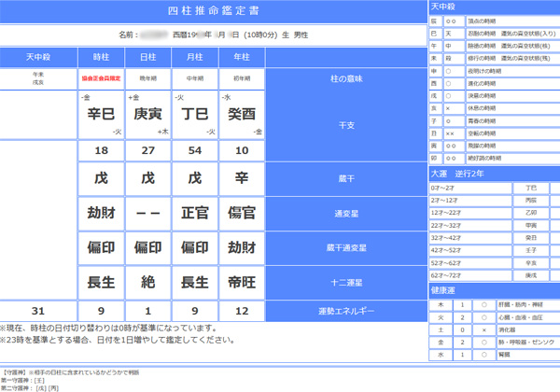The image size is (560, 392).
Task: Click the 運勢エネルギー row label
Action: point(346,312)
